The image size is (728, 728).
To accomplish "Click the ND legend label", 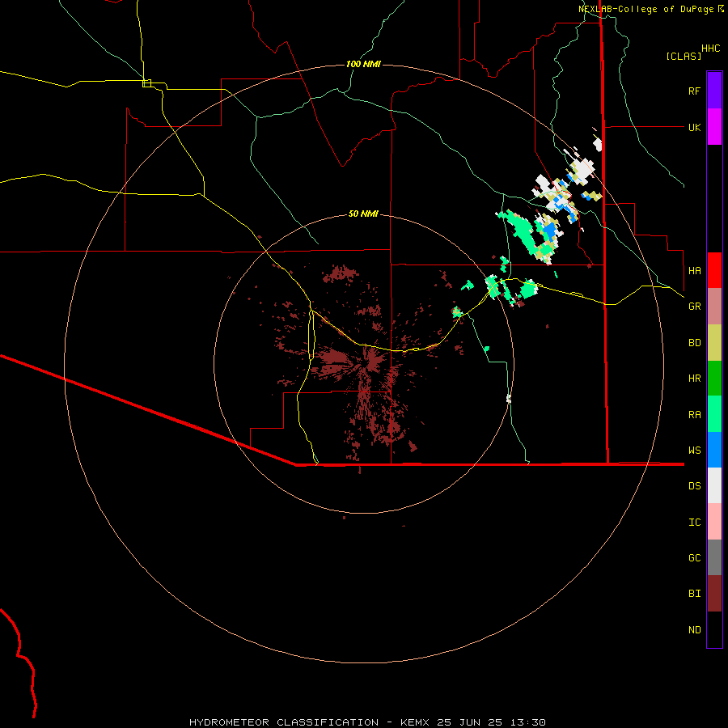I will [x=694, y=630].
